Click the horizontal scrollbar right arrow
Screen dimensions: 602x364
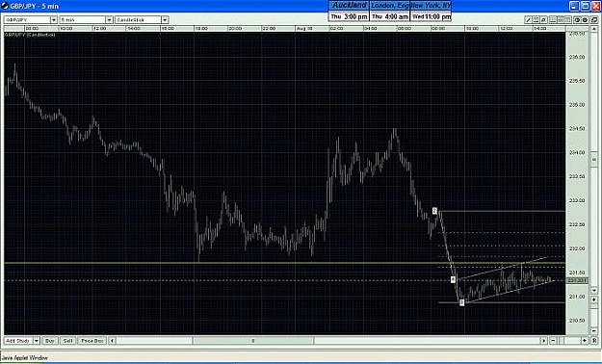click(543, 341)
